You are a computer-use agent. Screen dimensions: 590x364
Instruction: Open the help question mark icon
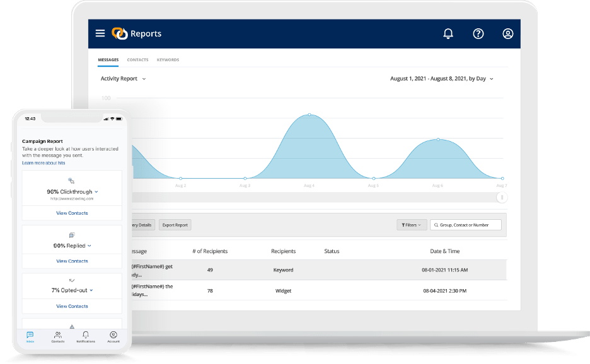tap(478, 34)
